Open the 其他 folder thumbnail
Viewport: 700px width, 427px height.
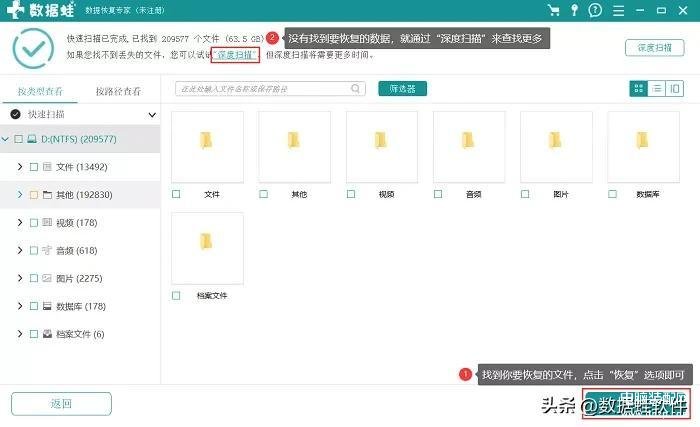[x=294, y=147]
